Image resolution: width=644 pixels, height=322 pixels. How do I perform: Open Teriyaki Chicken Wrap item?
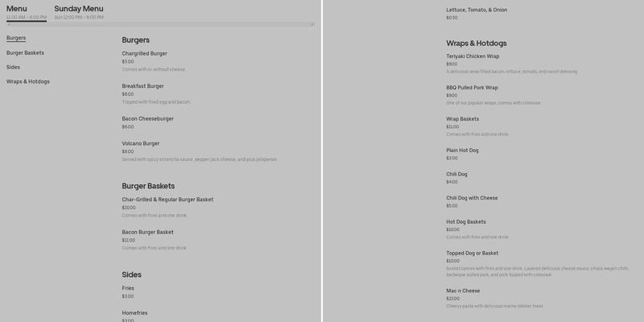click(473, 56)
